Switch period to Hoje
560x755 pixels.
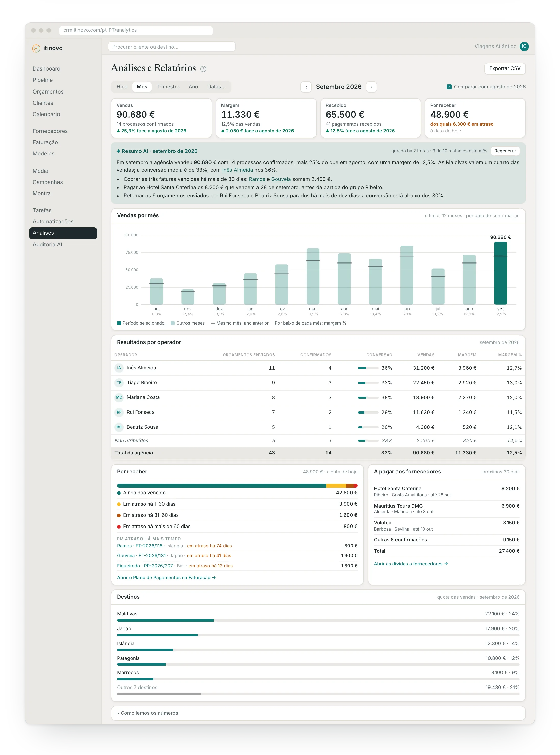coord(122,87)
